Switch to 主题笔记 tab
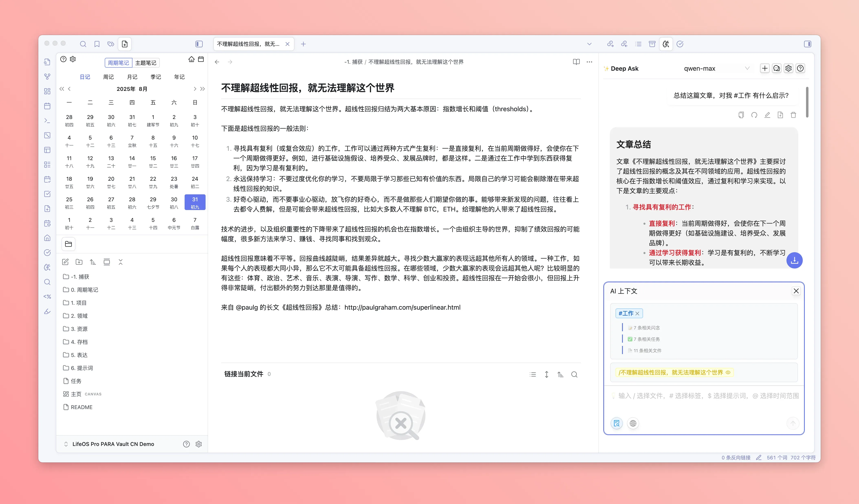Screen dimensions: 859x504 tap(145, 63)
